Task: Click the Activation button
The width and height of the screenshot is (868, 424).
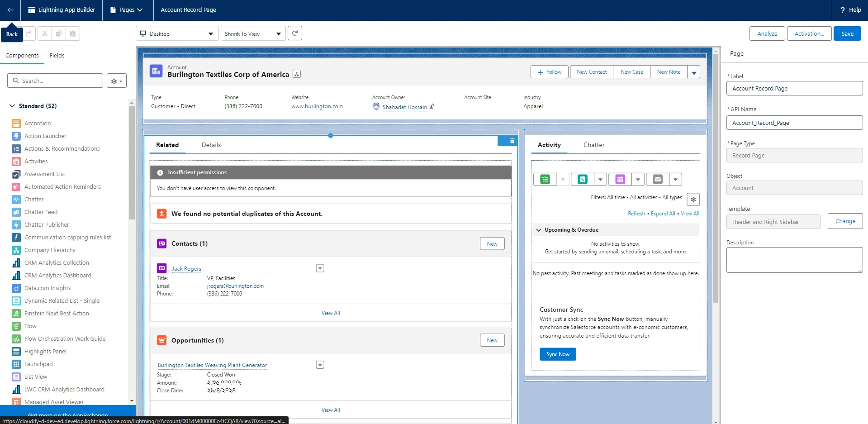Action: (x=809, y=33)
